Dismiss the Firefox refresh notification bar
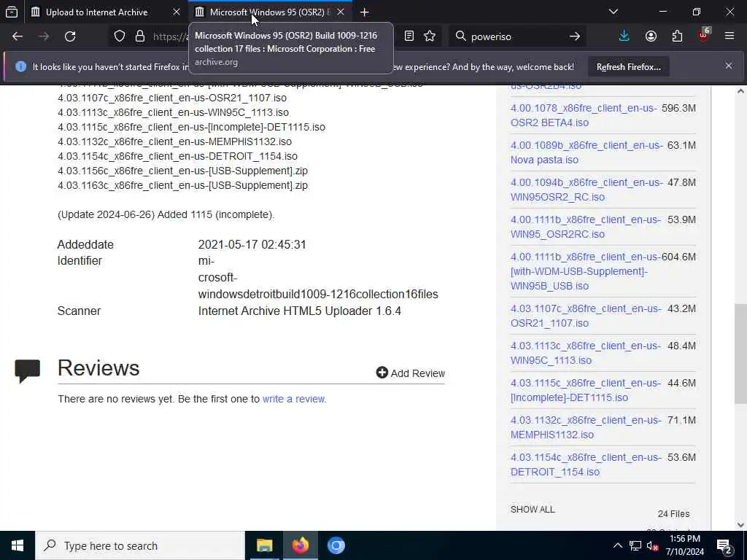This screenshot has height=560, width=747. [x=729, y=66]
